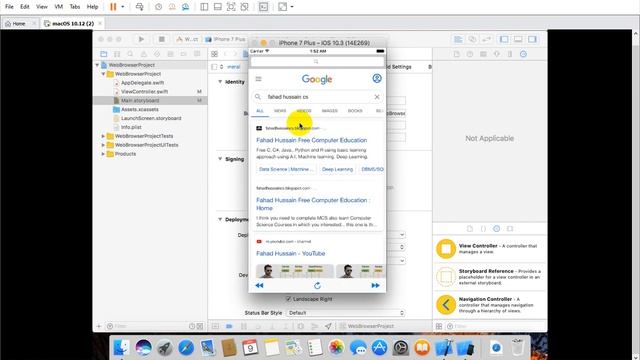This screenshot has height=360, width=640.
Task: Open the Xcode project navigator icon
Action: click(x=104, y=54)
